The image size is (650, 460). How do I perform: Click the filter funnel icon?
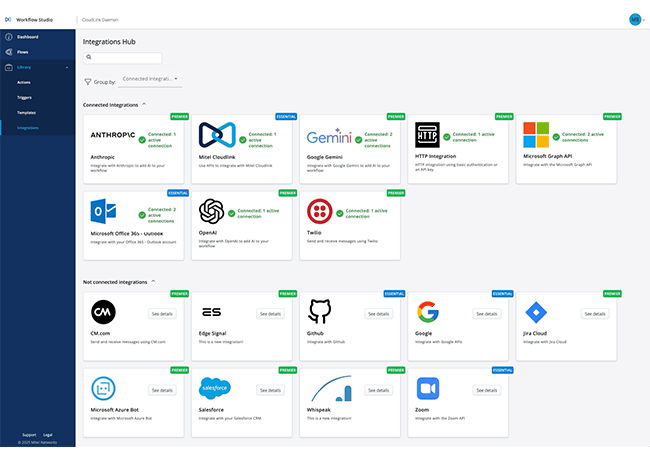87,82
